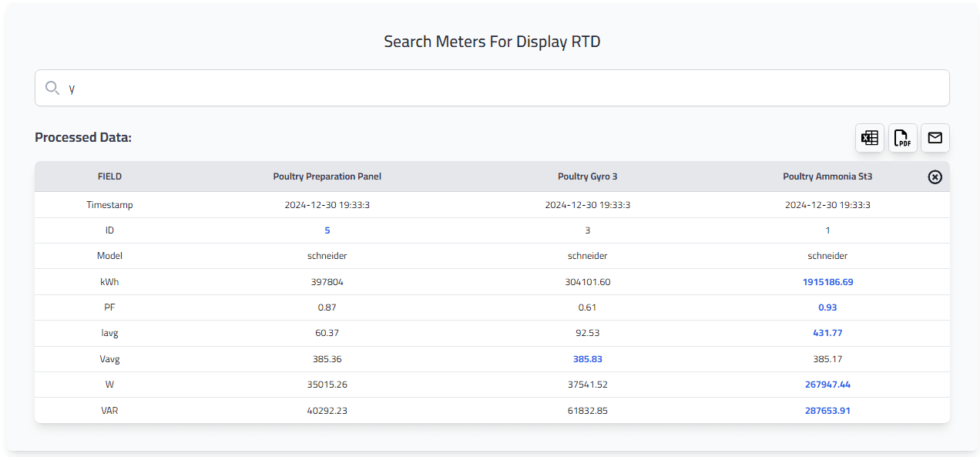Click Vavg value 385.17
The height and width of the screenshot is (457, 980).
[828, 359]
